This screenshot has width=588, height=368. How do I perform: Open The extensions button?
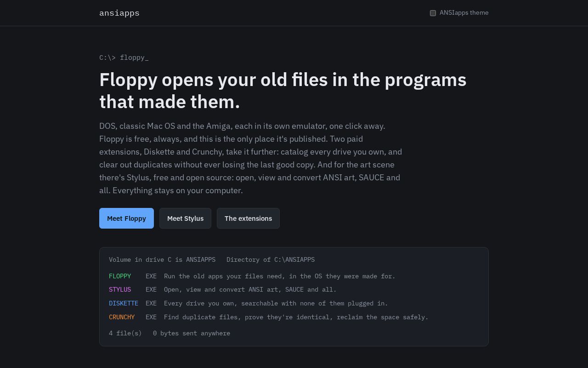tap(248, 218)
